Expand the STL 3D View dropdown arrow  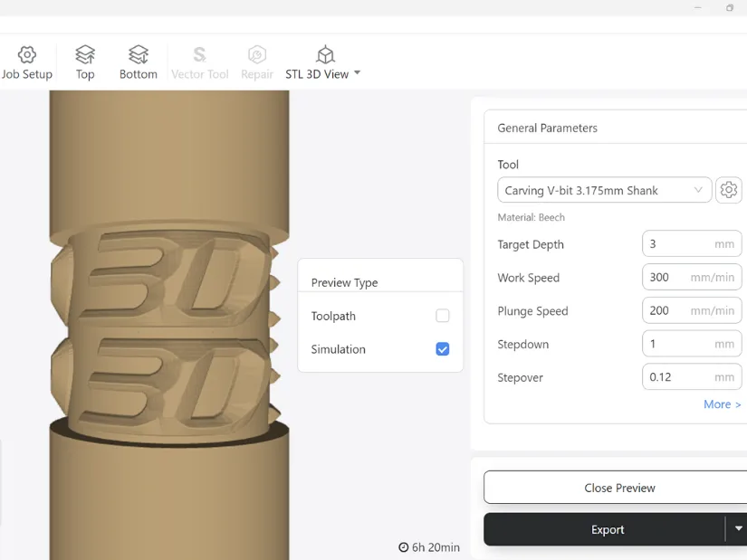(x=357, y=73)
